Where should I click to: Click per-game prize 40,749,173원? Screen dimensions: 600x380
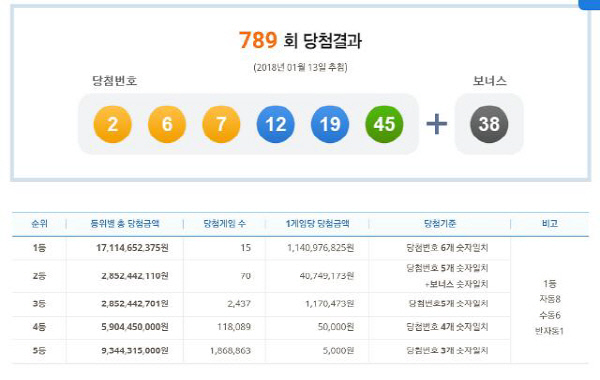click(327, 276)
